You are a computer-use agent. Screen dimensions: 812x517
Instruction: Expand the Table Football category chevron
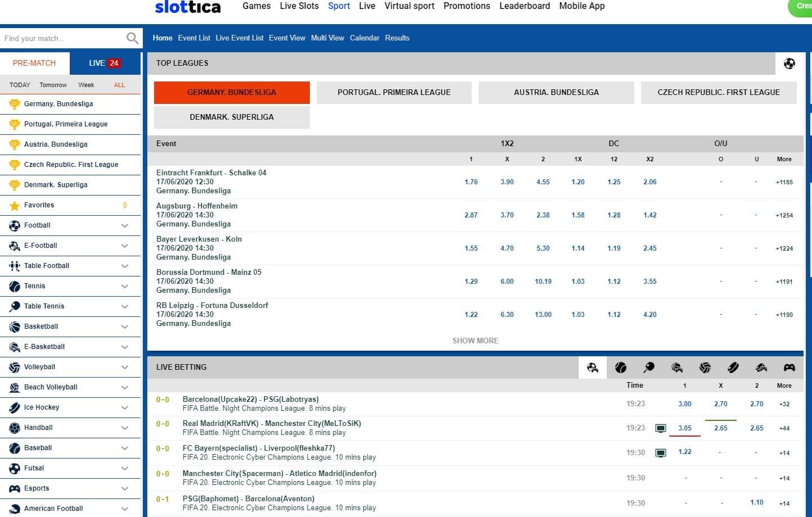click(125, 266)
